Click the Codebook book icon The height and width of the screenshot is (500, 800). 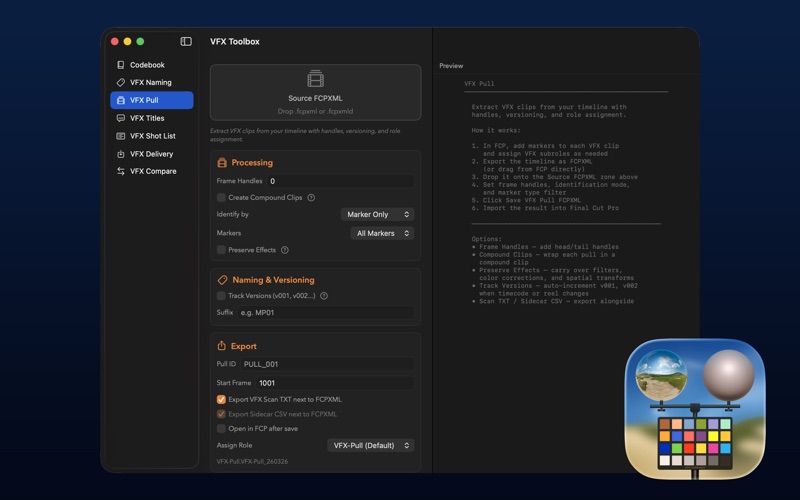coord(120,65)
